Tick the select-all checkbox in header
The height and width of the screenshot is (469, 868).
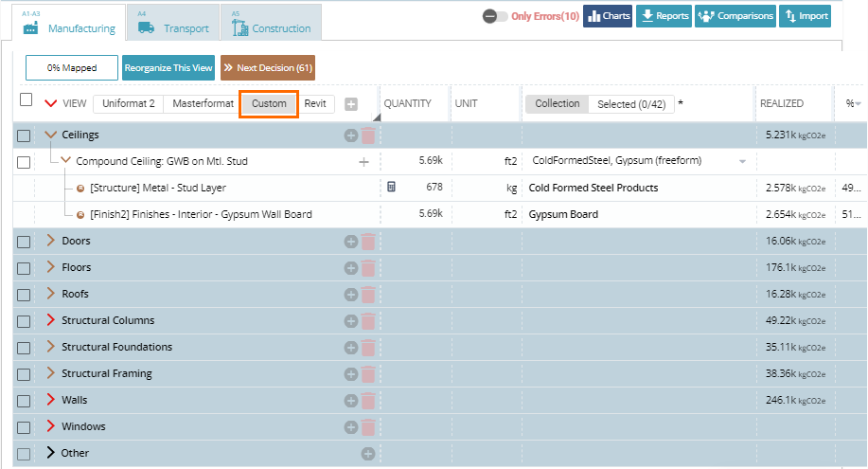(27, 99)
